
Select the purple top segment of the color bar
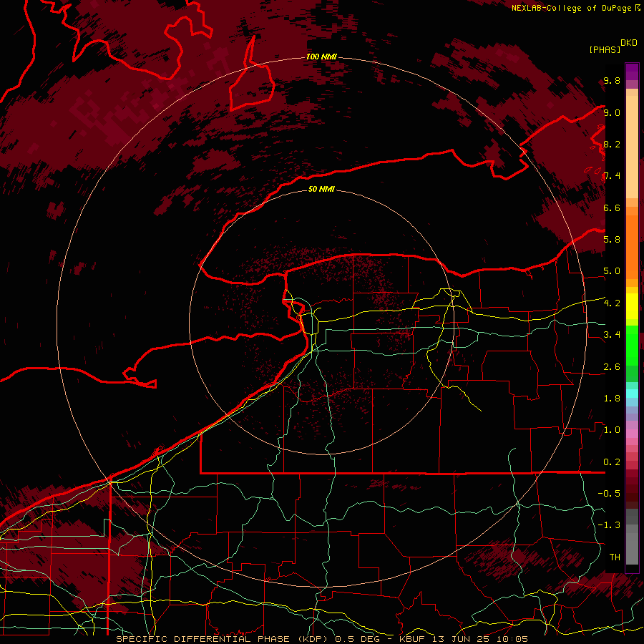point(632,72)
